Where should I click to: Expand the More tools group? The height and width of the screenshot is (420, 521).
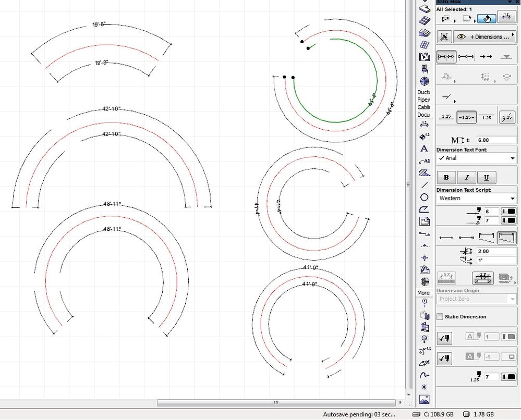(423, 293)
